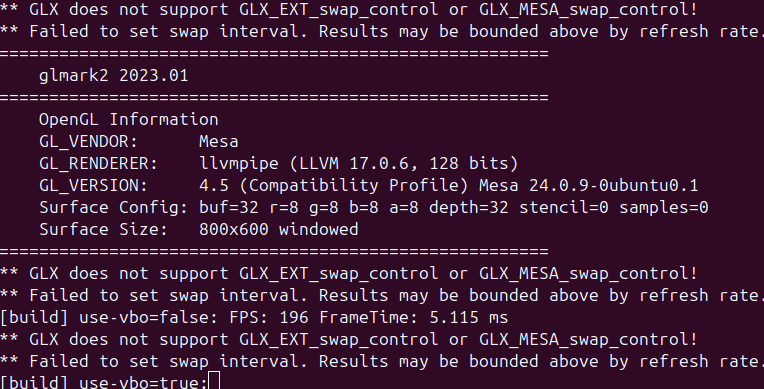Click the FPS: 196 result

click(269, 318)
